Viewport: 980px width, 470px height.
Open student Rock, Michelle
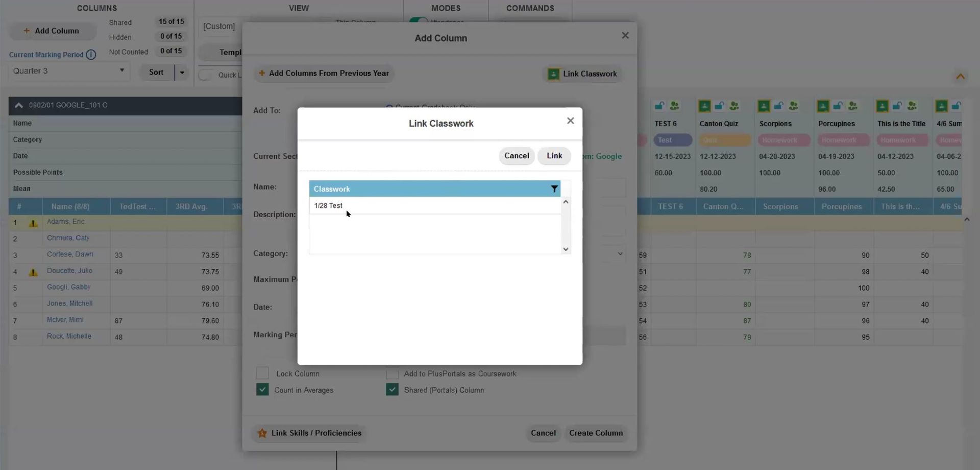(x=69, y=336)
